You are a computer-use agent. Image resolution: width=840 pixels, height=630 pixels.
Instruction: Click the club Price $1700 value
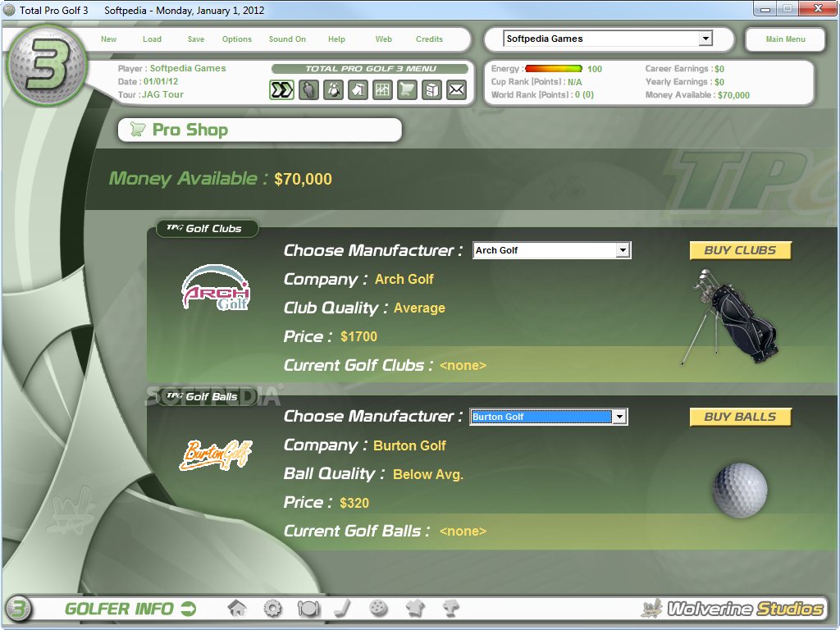(358, 336)
